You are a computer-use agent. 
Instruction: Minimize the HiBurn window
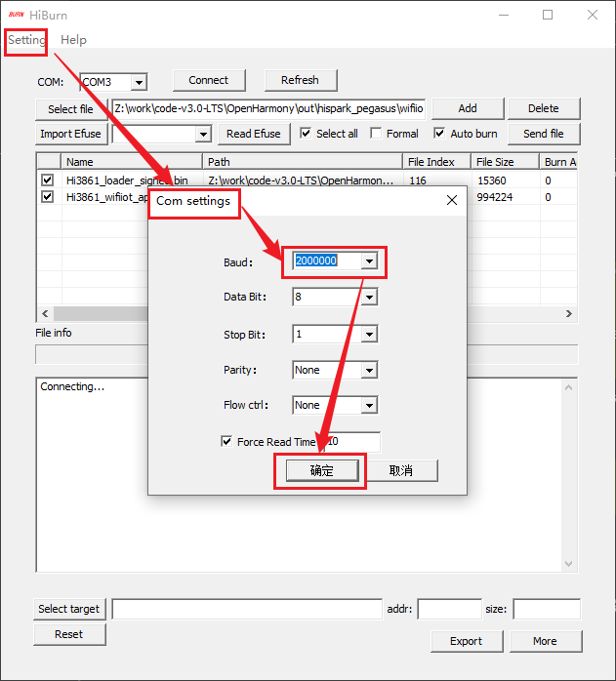[504, 16]
